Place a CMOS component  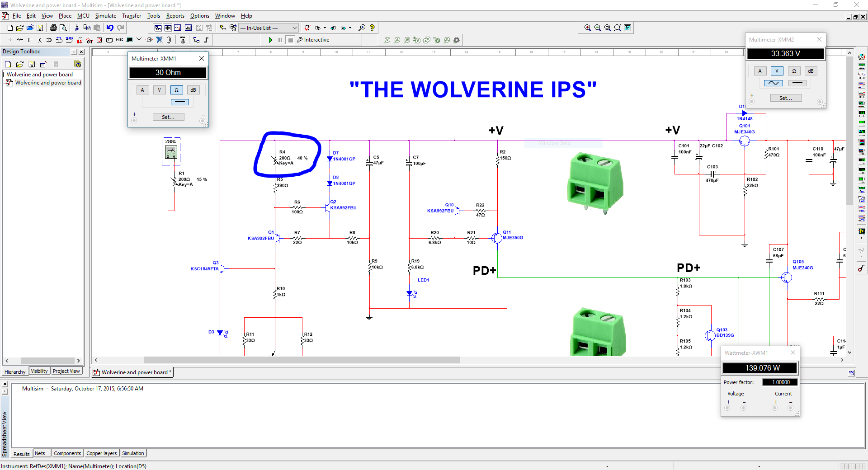[x=70, y=40]
